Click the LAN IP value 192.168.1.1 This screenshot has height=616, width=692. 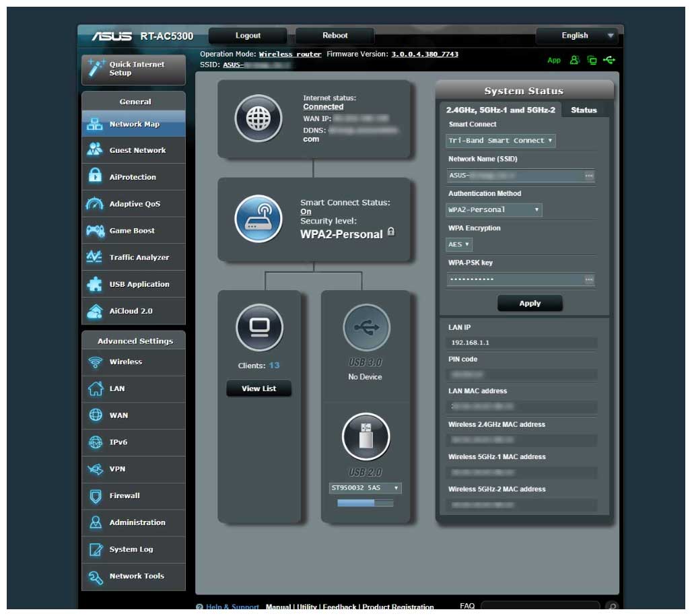coord(470,343)
